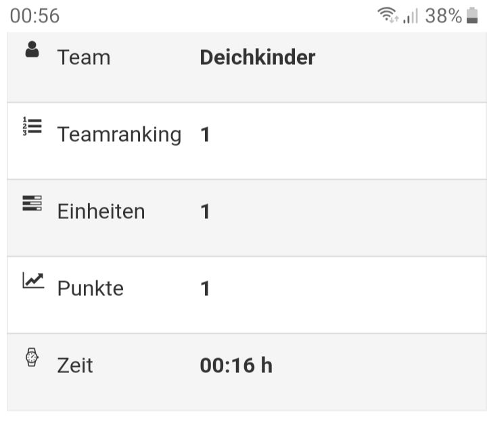Tap the numbered list icon for Teamranking
Viewport: 487px width, 448px height.
point(32,126)
